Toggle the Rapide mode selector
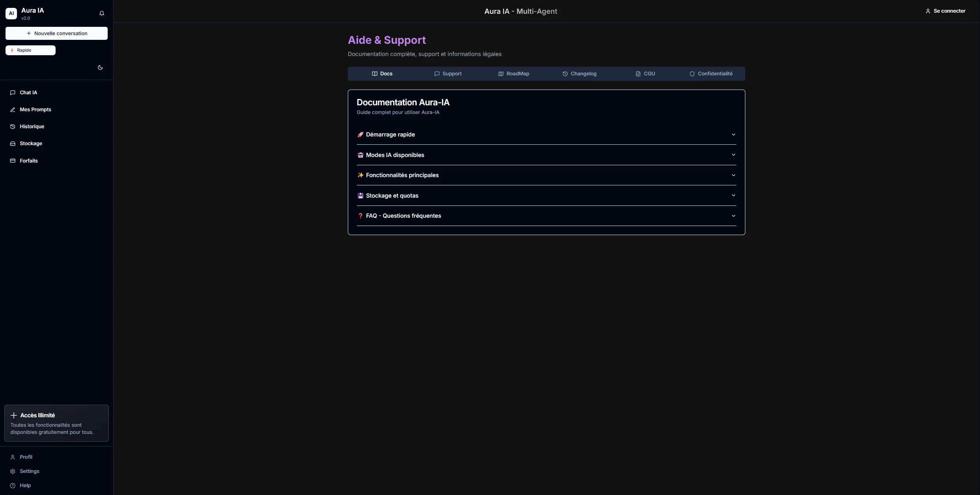 coord(30,50)
